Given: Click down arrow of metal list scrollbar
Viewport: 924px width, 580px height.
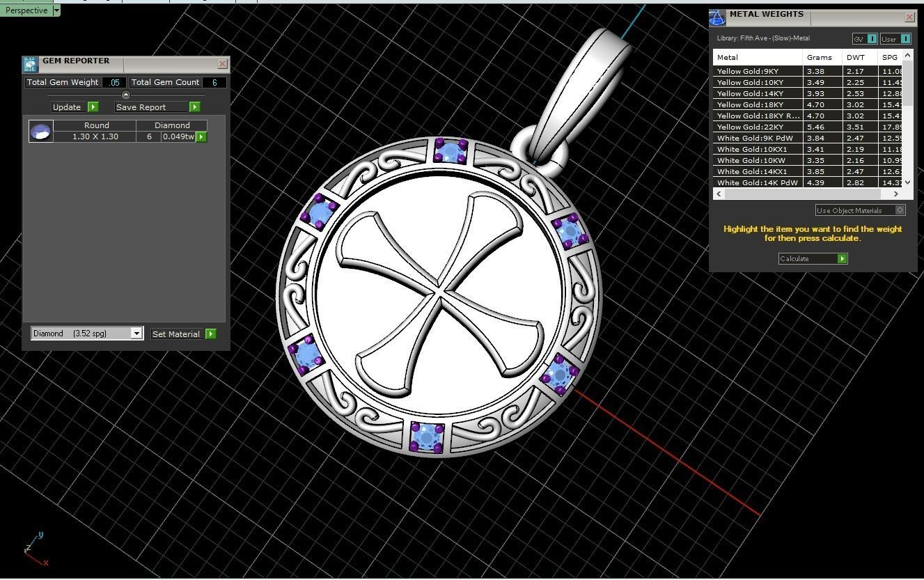Looking at the screenshot, I should pos(907,182).
